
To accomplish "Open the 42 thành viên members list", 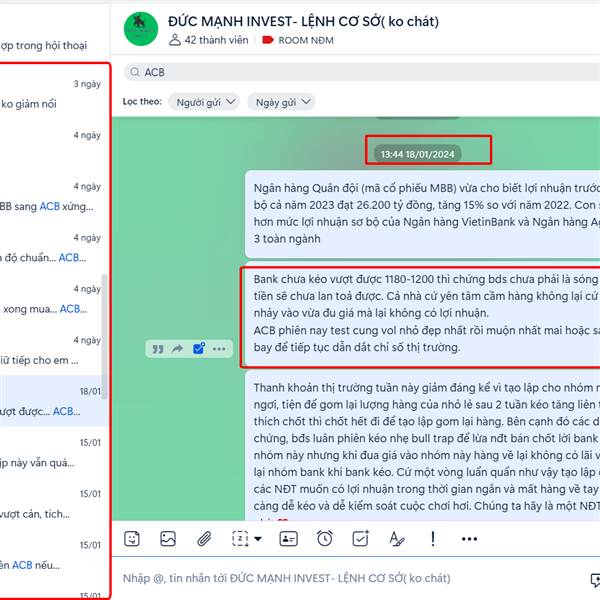I will (x=209, y=40).
